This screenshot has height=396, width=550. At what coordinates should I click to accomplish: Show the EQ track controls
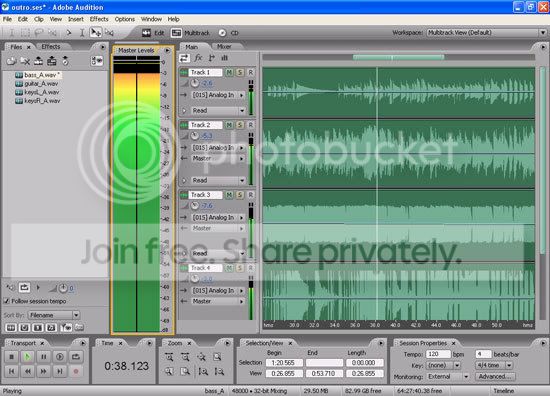coord(224,58)
